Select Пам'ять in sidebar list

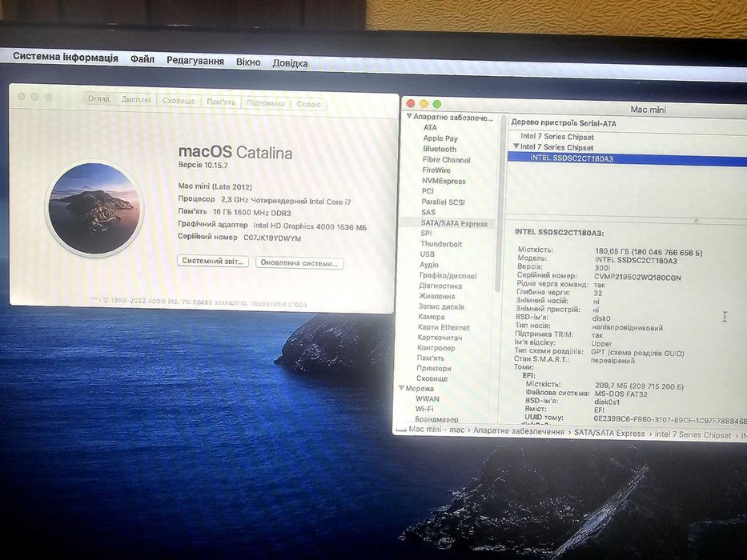[x=430, y=358]
